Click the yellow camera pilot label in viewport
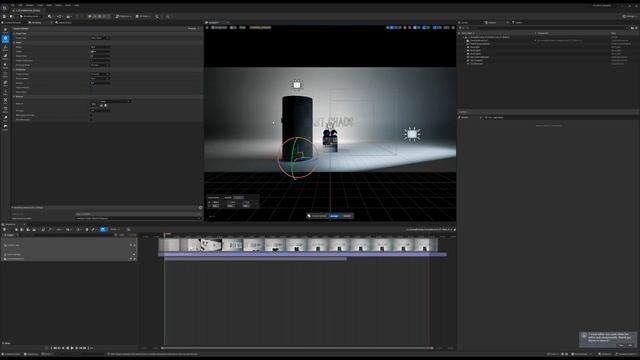 tap(260, 27)
